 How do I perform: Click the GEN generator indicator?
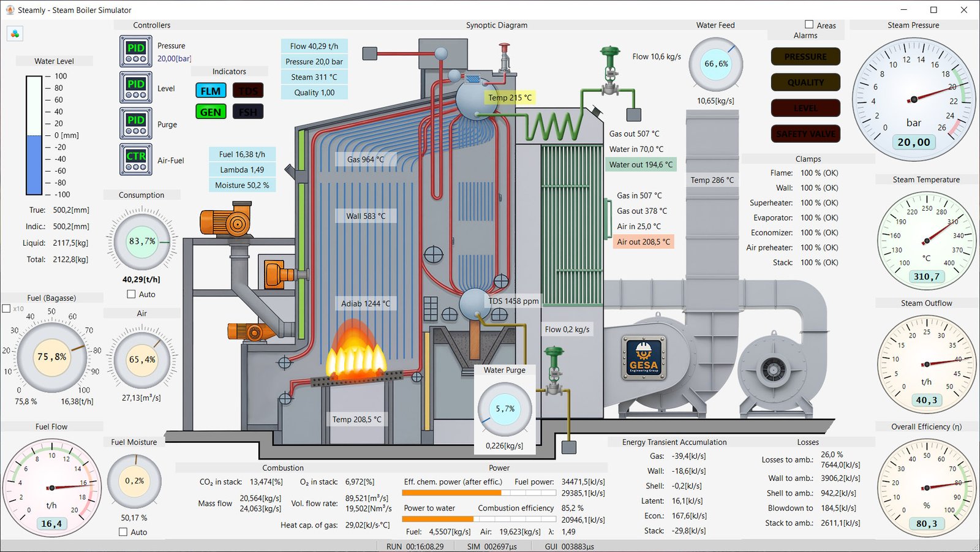211,112
